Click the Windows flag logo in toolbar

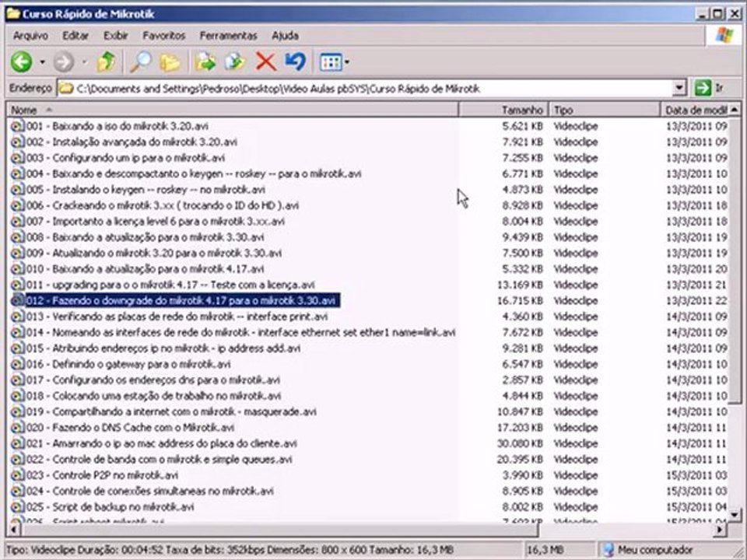coord(724,35)
